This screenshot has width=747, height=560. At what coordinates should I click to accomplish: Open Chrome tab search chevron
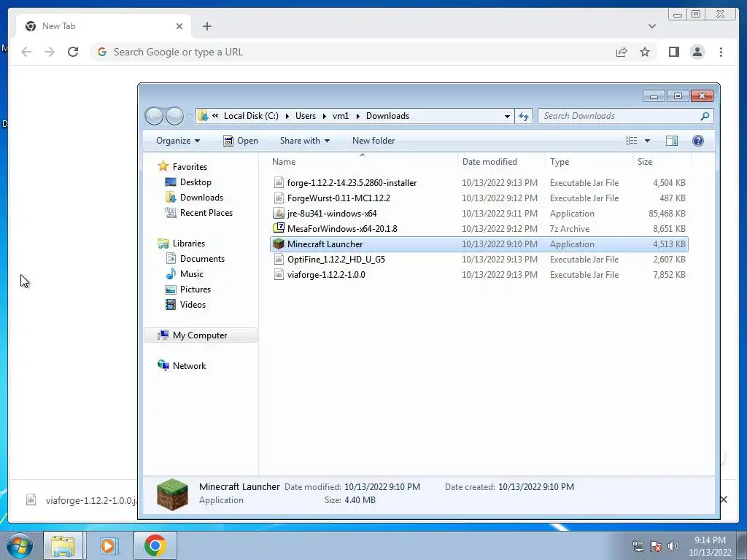point(651,26)
